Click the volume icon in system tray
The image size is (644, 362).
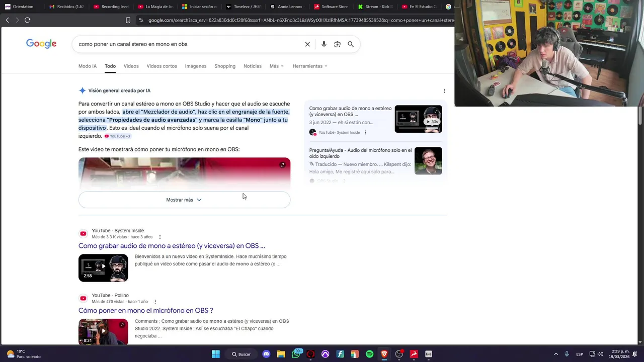pyautogui.click(x=600, y=354)
